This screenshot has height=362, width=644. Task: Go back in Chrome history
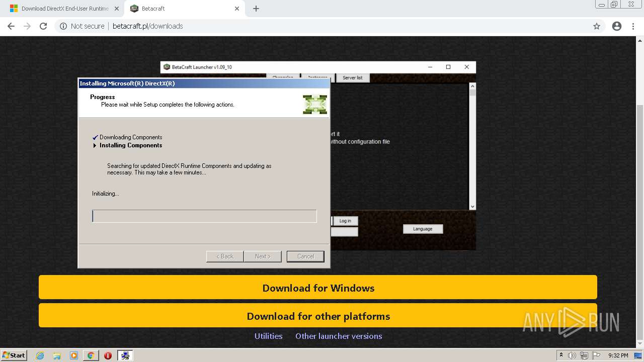11,26
